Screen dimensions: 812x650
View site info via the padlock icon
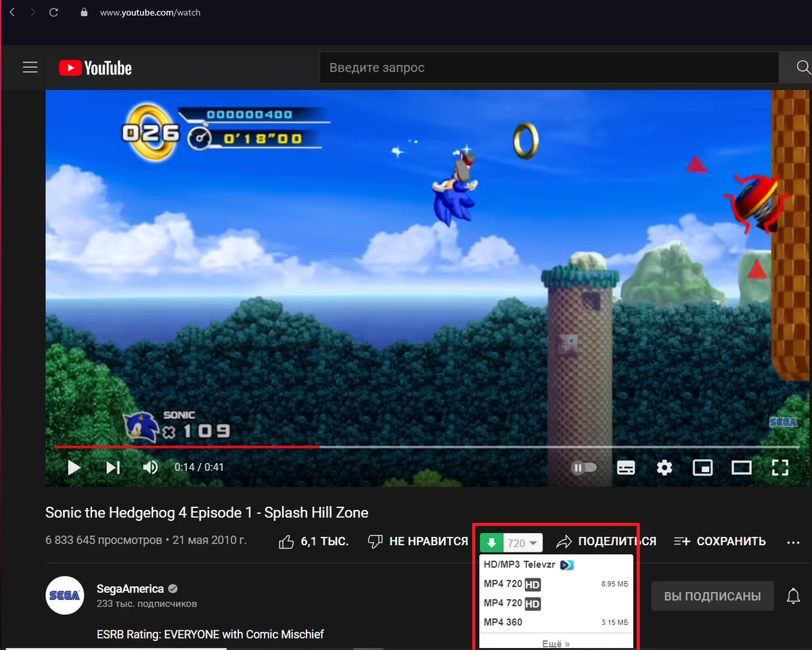point(84,12)
